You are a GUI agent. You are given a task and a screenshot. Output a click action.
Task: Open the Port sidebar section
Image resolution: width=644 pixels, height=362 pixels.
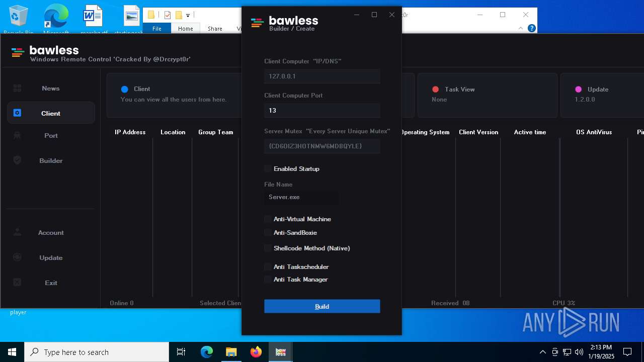50,136
